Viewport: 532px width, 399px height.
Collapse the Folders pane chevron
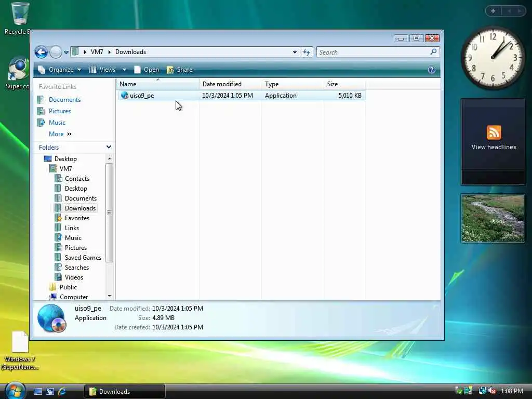click(109, 147)
